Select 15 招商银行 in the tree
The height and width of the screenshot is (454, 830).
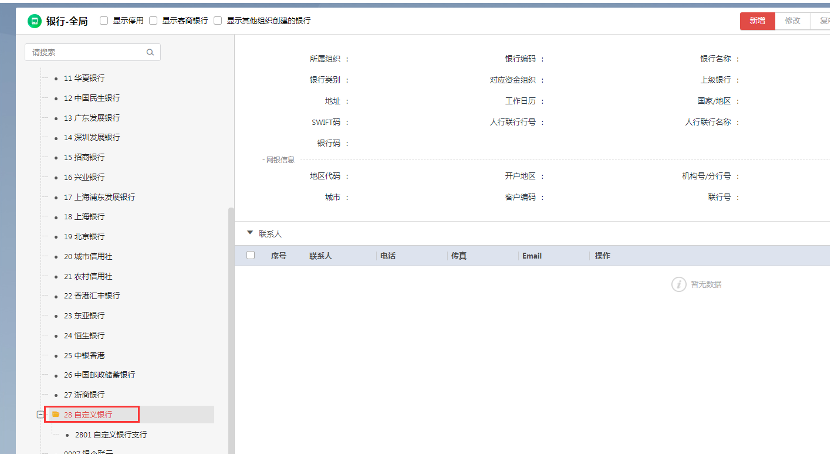click(x=84, y=158)
